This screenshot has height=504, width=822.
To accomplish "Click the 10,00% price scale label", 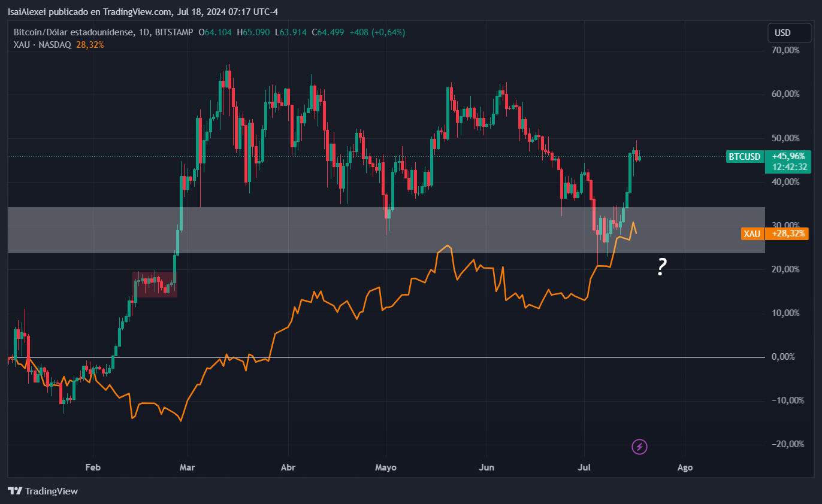I will point(785,313).
